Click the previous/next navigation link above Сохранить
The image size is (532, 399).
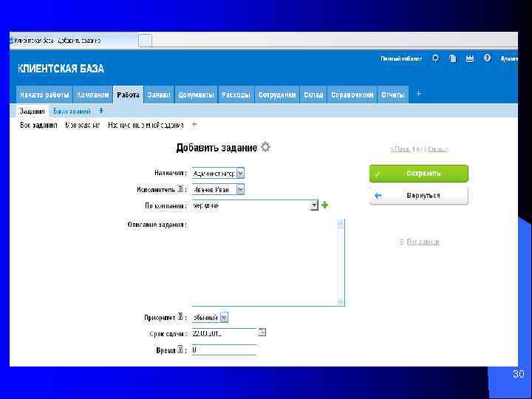(420, 149)
